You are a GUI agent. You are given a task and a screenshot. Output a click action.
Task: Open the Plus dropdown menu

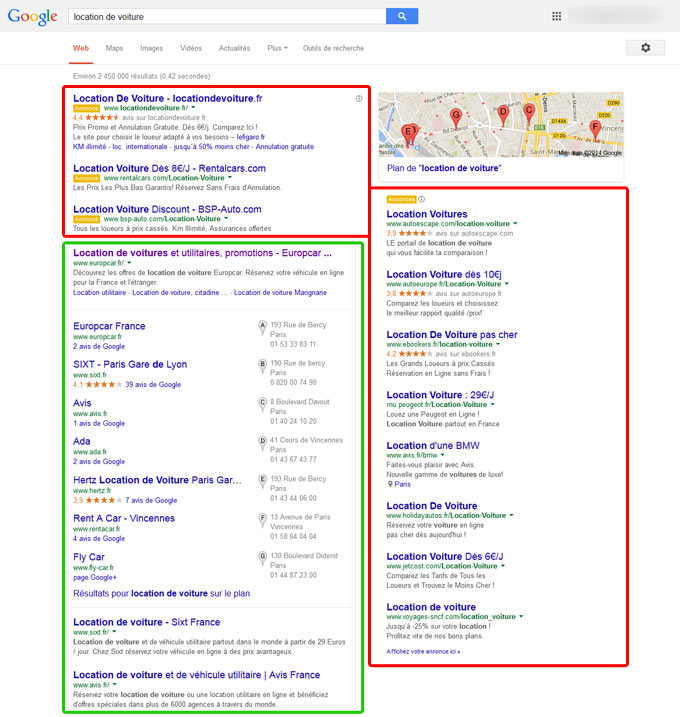pos(277,48)
